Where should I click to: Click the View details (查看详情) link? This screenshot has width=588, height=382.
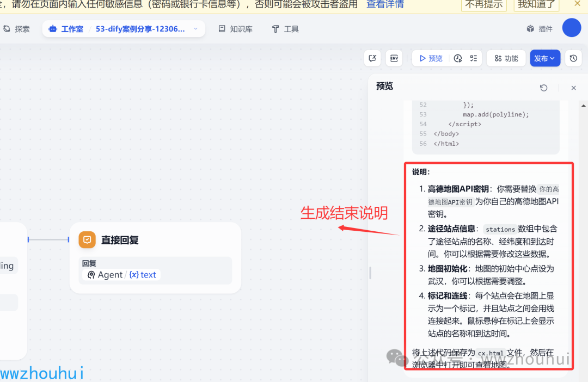point(385,4)
